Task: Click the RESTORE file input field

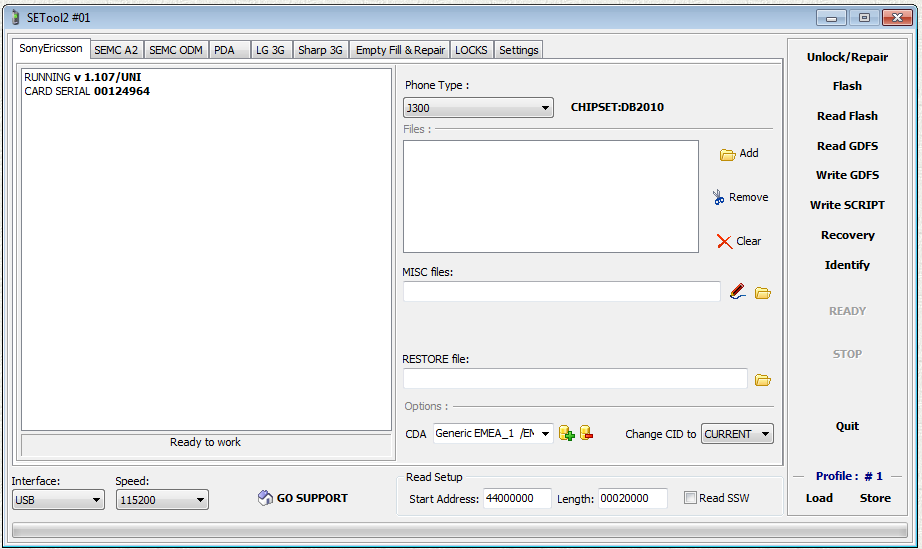Action: point(575,379)
